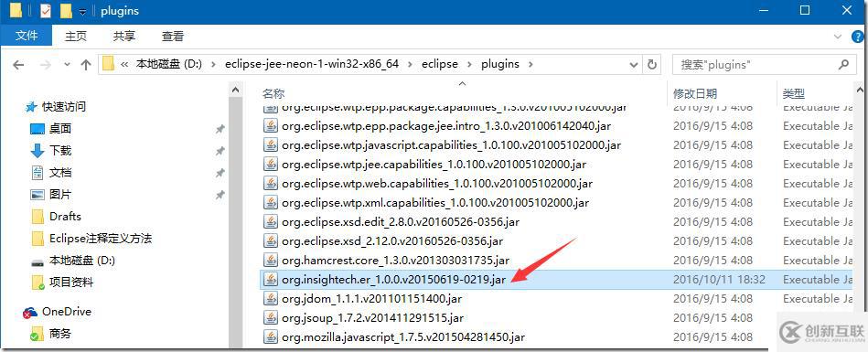Select 快速访问 in the navigation pane
The image size is (868, 352).
pyautogui.click(x=64, y=107)
